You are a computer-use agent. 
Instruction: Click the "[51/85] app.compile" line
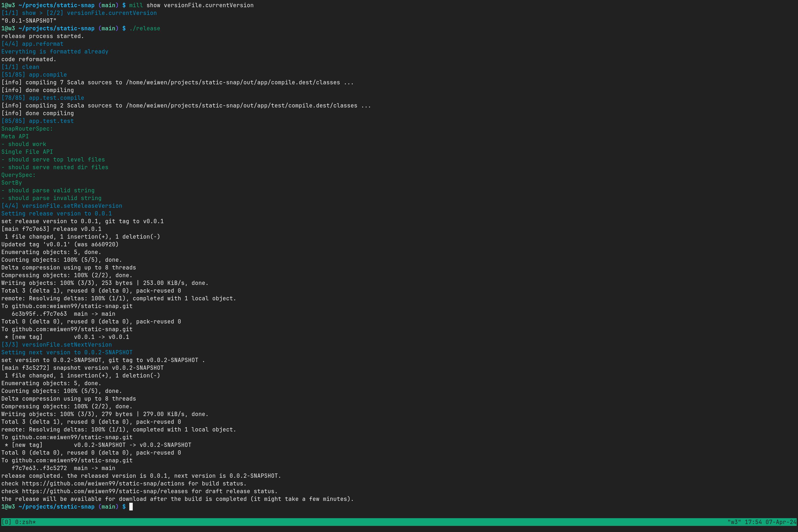[x=34, y=75]
